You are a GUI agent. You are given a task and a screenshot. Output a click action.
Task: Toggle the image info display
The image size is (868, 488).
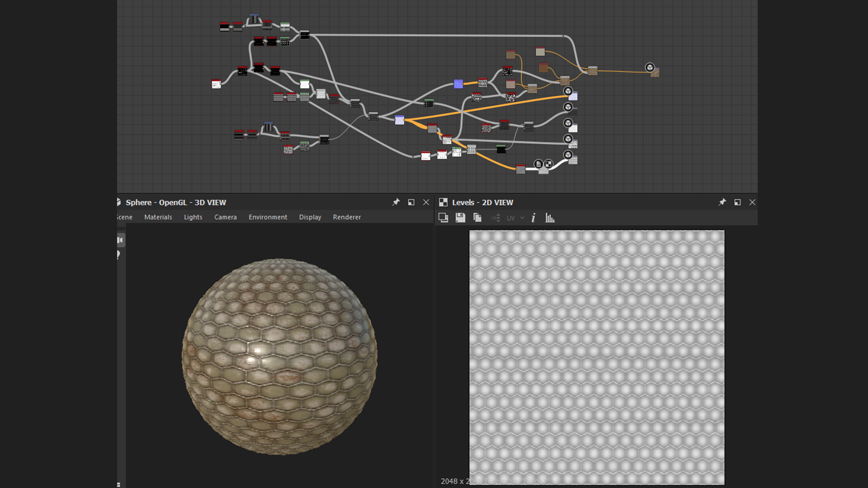pyautogui.click(x=533, y=218)
